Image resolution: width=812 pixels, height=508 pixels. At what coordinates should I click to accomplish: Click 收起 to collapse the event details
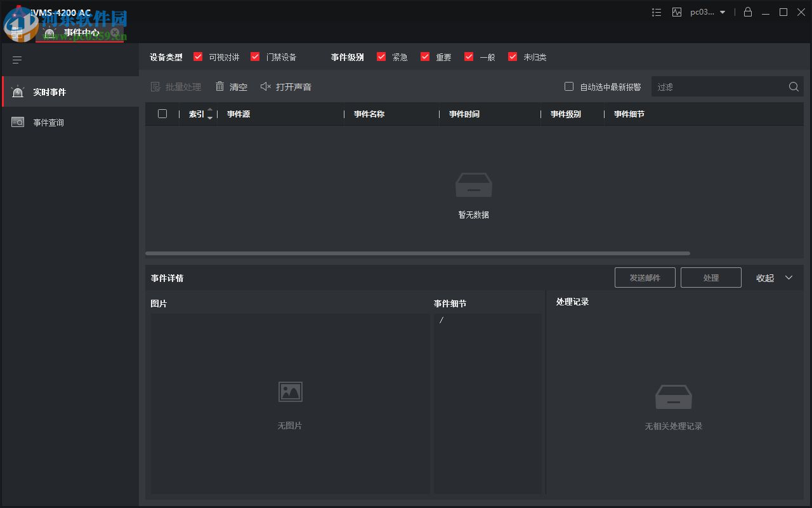(x=765, y=278)
